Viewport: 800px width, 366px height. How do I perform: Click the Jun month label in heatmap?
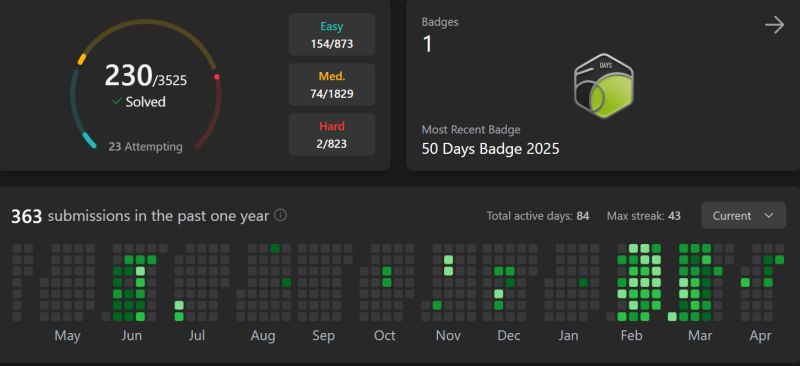(x=132, y=336)
